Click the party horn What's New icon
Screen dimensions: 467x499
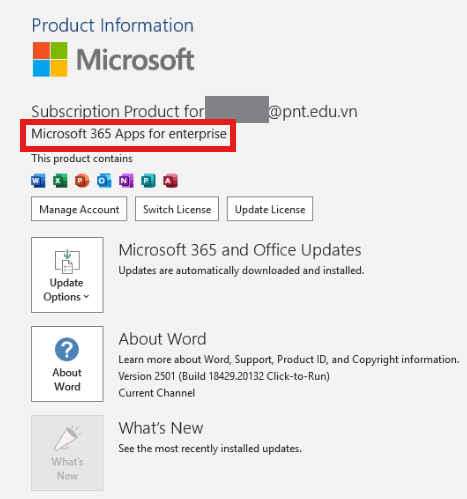[67, 438]
